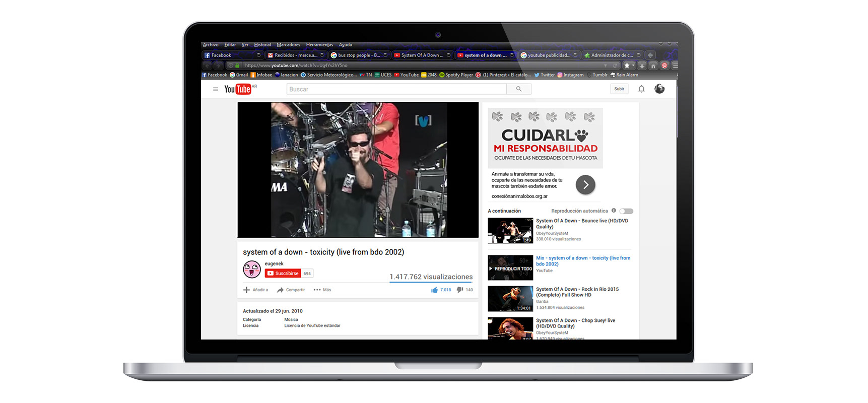
Task: Open Reproducir todo mix thumbnail
Action: pos(510,268)
